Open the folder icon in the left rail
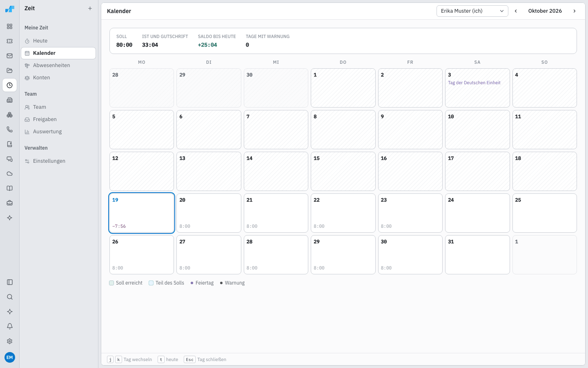The width and height of the screenshot is (588, 368). (x=10, y=71)
